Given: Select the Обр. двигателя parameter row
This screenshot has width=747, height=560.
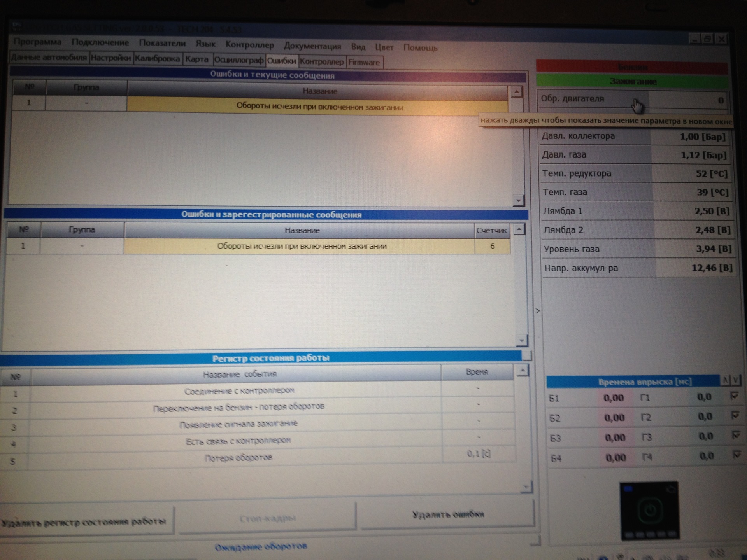Looking at the screenshot, I should (x=633, y=100).
